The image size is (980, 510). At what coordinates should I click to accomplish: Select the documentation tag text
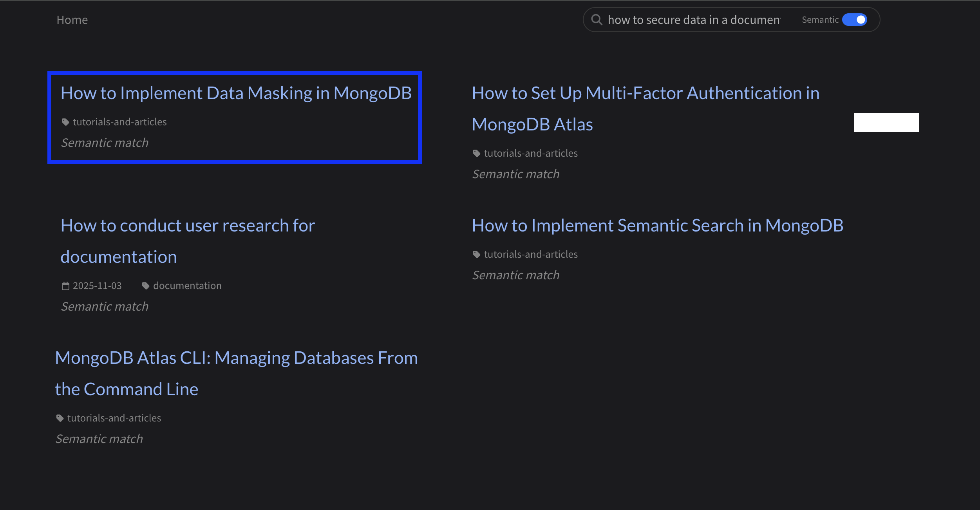[x=188, y=286]
